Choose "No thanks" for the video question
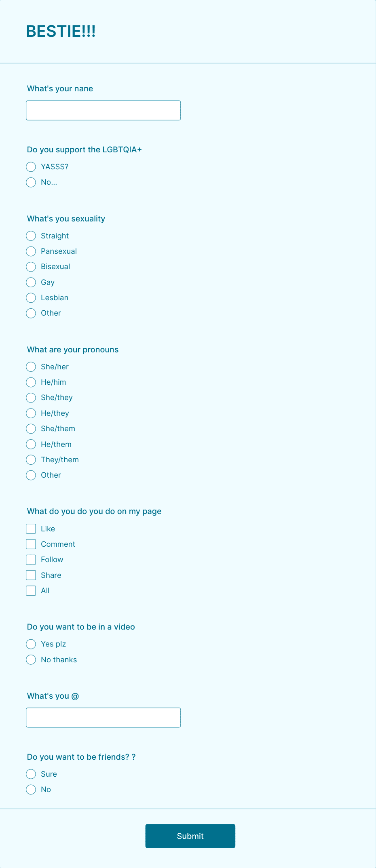Screen dimensions: 376x868 pos(31,659)
